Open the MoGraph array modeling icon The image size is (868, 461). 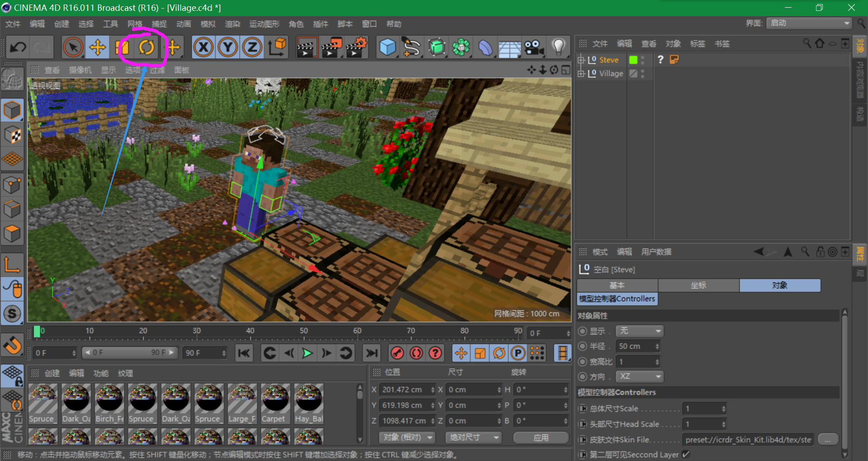click(x=461, y=47)
